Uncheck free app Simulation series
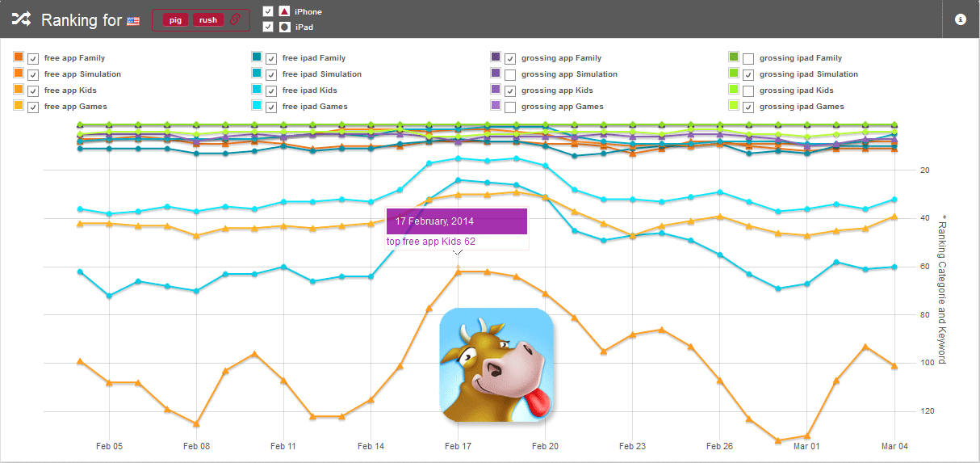 33,74
